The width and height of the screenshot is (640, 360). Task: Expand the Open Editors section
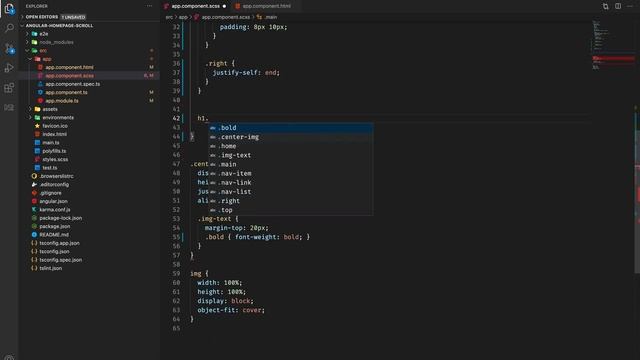tap(42, 17)
